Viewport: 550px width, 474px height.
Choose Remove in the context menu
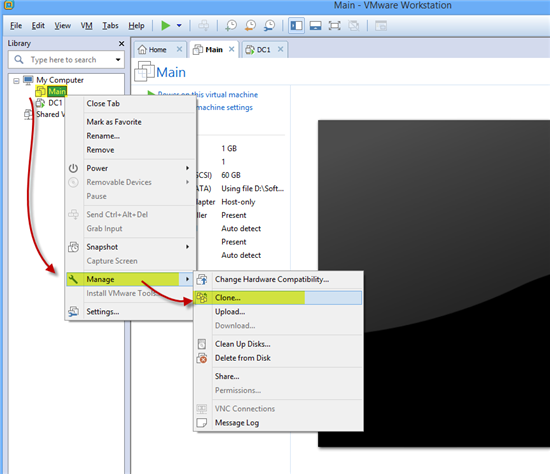130,150
